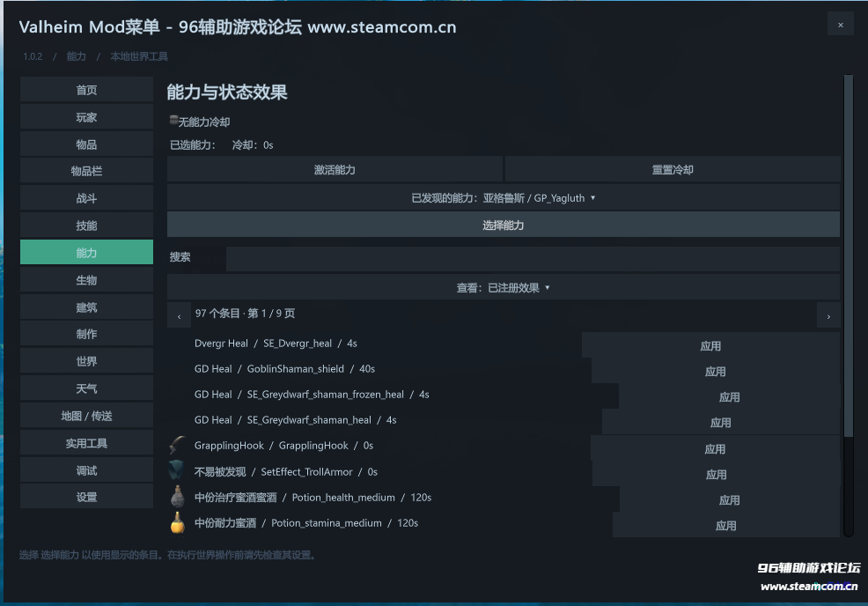Select the Dvergr Heal / SE_Dvergr_heal row
This screenshot has height=606, width=868.
(x=276, y=344)
